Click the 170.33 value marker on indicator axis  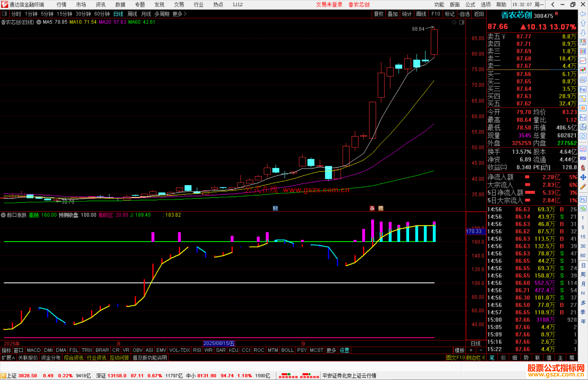(475, 231)
